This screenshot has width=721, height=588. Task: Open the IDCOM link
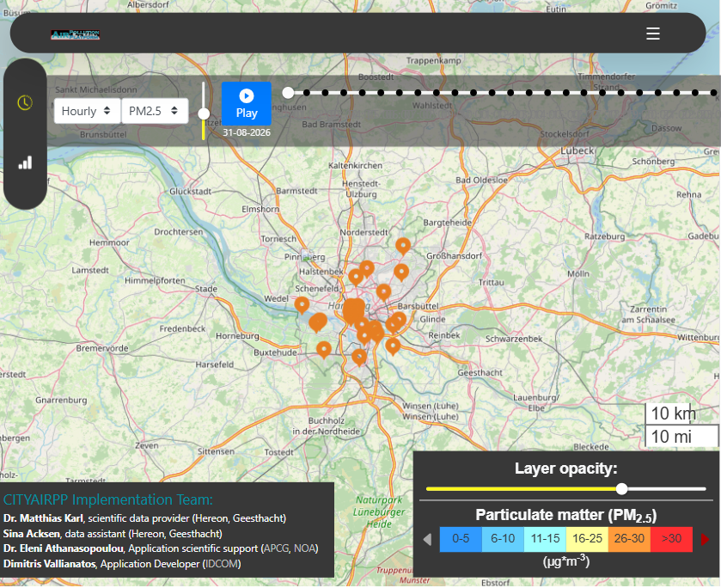click(222, 564)
